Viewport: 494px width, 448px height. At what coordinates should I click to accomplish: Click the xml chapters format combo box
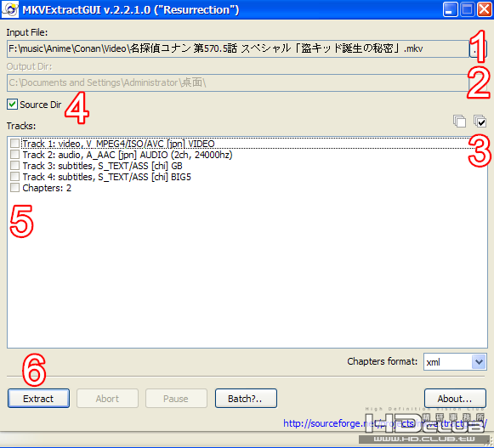[x=455, y=361]
